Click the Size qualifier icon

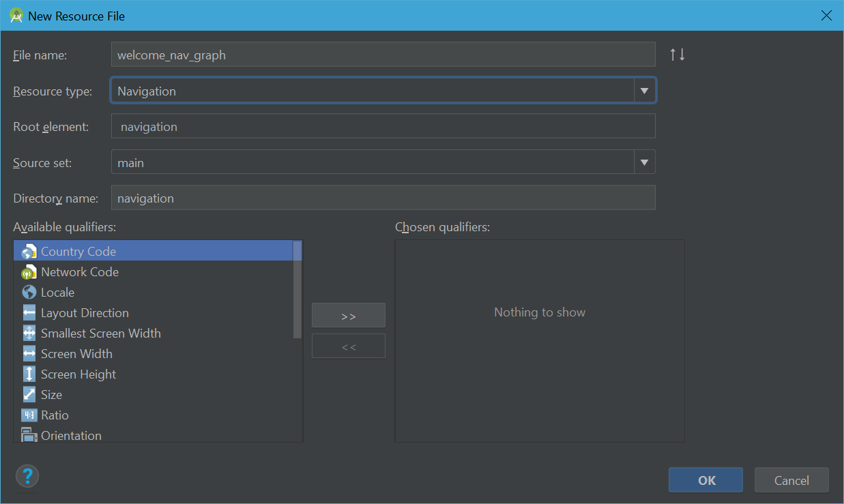(29, 395)
